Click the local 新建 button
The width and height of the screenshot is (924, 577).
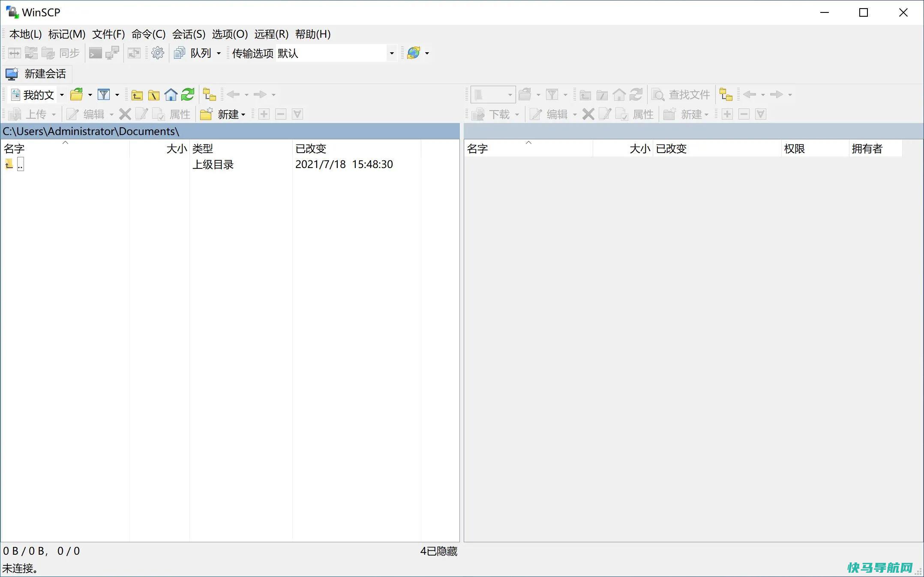coord(223,114)
